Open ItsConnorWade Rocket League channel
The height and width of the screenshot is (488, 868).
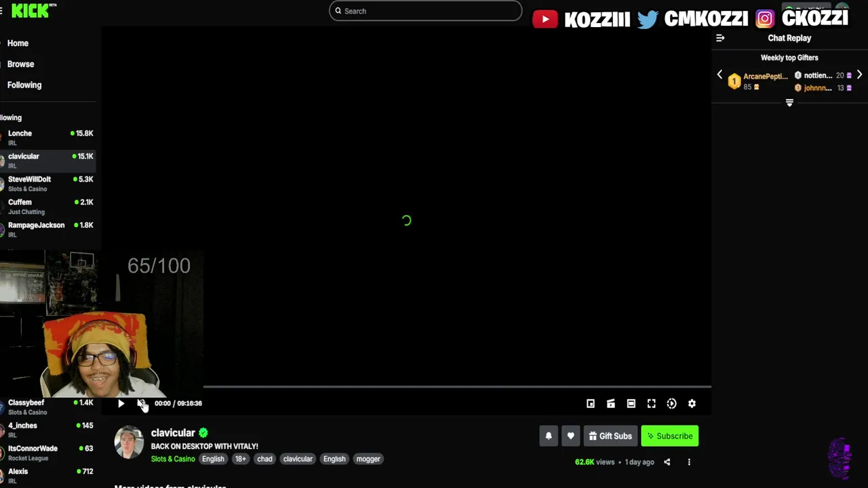47,453
